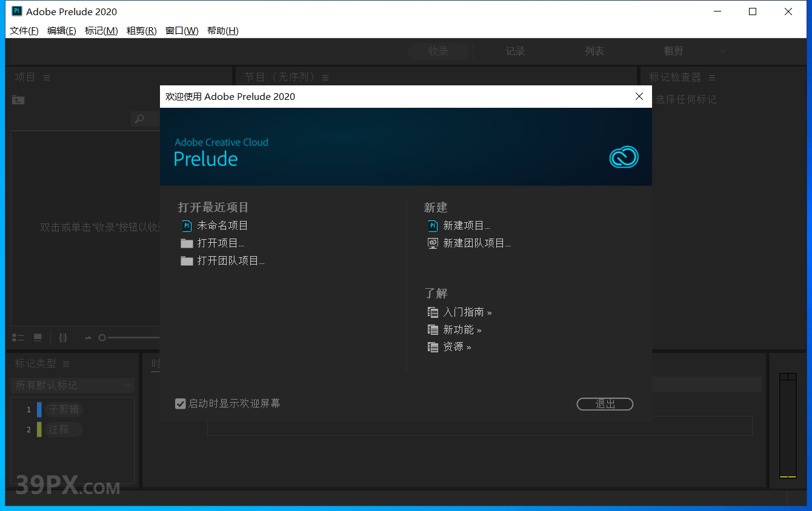
Task: Switch to the 列表 workspace
Action: 594,51
